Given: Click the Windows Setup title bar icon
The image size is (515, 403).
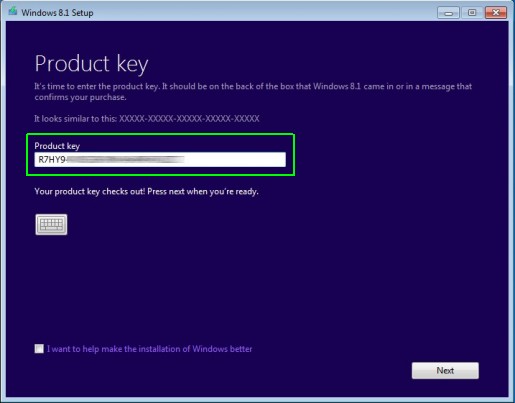Looking at the screenshot, I should coord(13,12).
